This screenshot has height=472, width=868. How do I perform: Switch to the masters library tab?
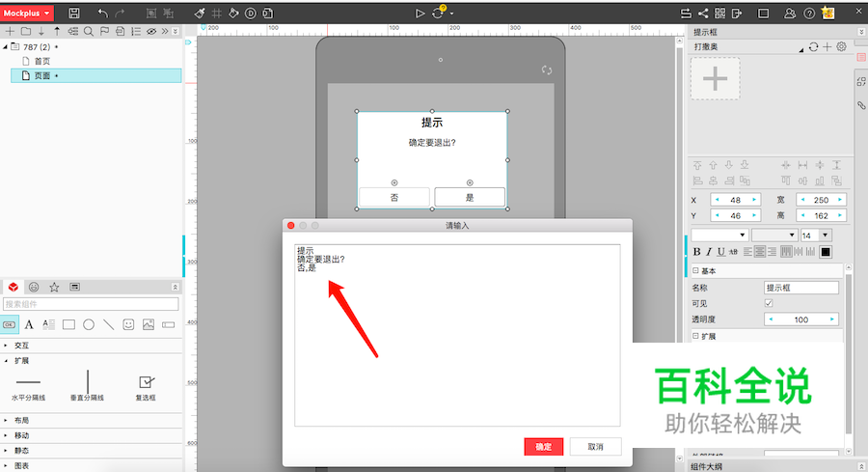click(74, 287)
